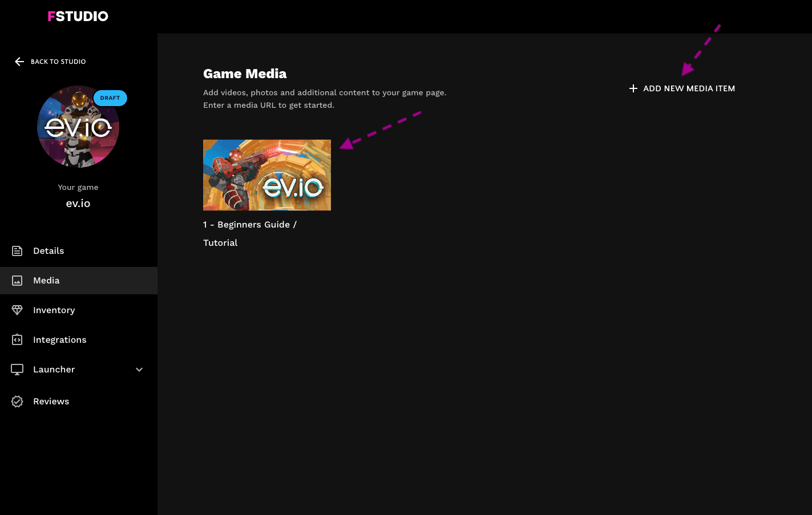
Task: Click the DRAFT status badge
Action: click(x=110, y=98)
